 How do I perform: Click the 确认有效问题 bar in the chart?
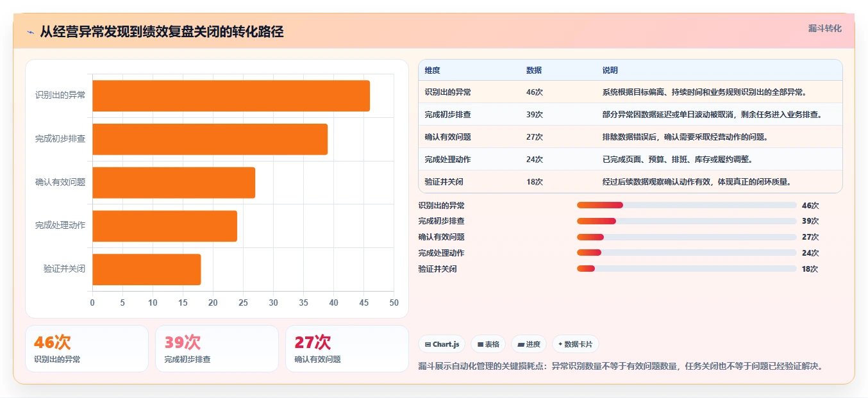click(174, 183)
